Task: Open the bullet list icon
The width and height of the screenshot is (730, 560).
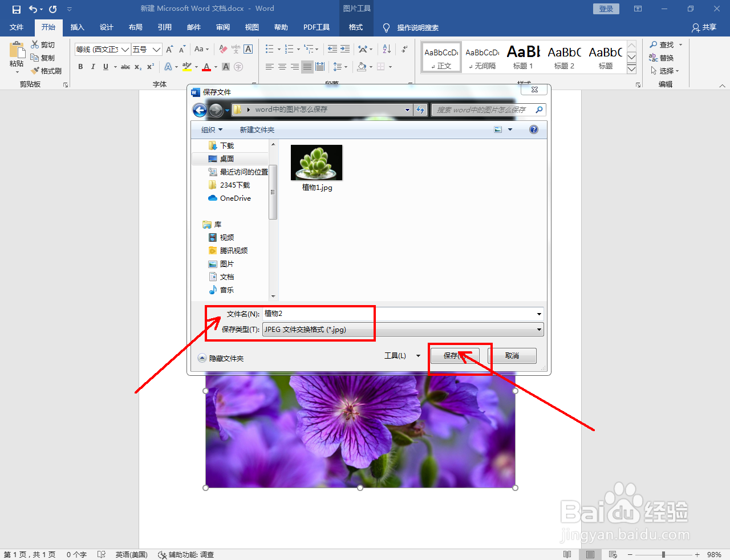Action: [x=270, y=50]
